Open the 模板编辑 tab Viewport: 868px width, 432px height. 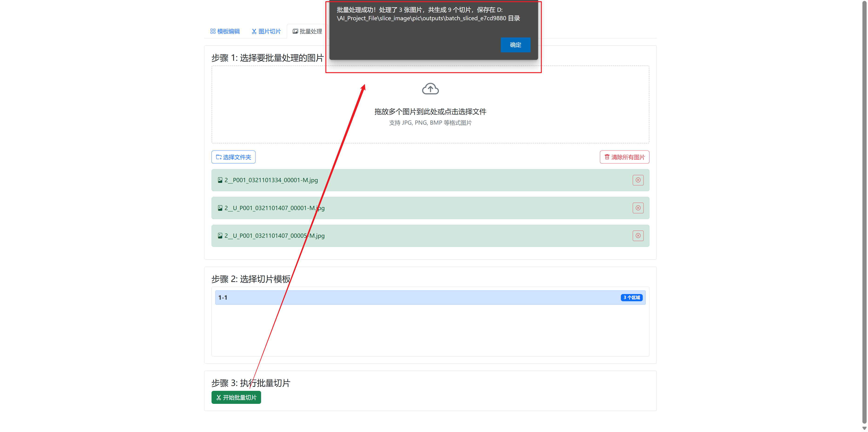(225, 31)
